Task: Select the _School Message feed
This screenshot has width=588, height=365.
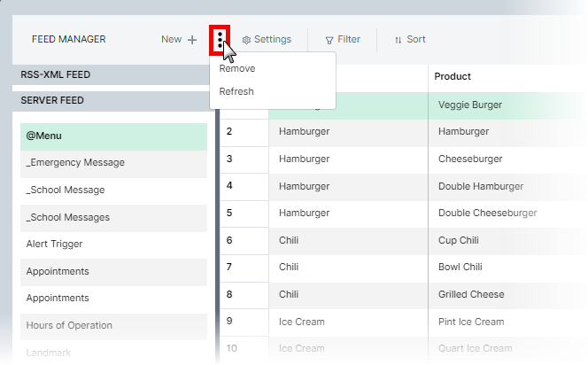Action: pyautogui.click(x=113, y=191)
